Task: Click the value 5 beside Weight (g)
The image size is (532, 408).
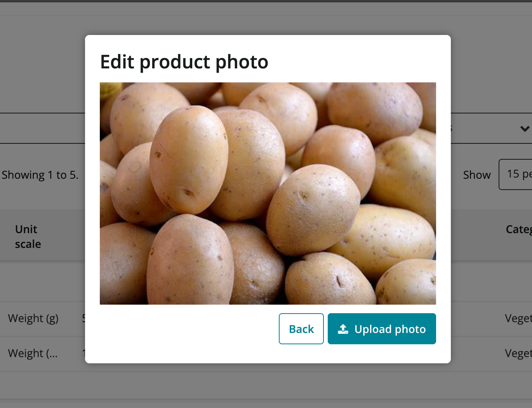Action: click(x=83, y=318)
